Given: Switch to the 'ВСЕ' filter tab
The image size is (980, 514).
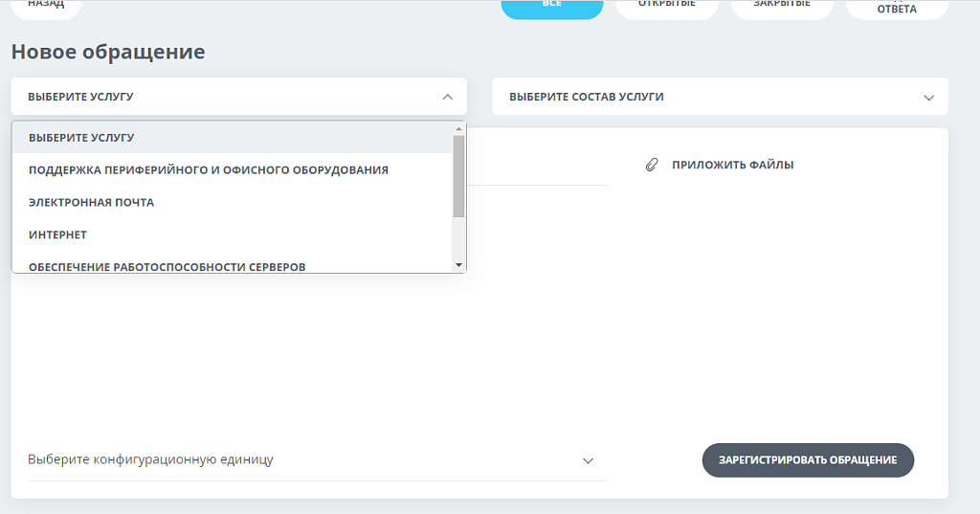Looking at the screenshot, I should coord(552,6).
